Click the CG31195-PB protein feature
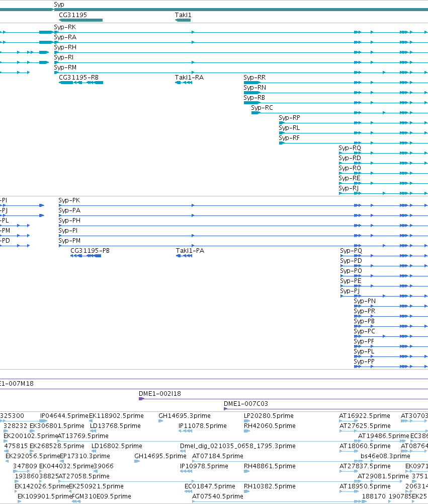 pyautogui.click(x=85, y=256)
